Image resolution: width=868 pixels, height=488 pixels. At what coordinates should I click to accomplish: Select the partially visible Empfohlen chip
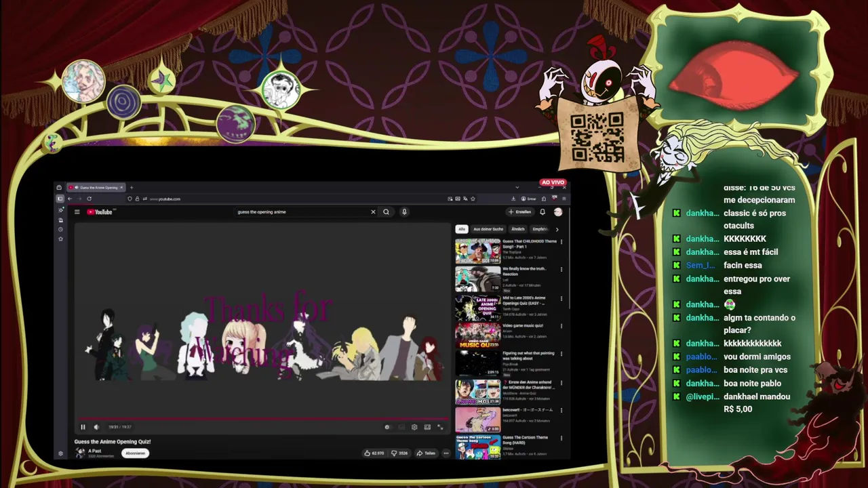pos(540,229)
